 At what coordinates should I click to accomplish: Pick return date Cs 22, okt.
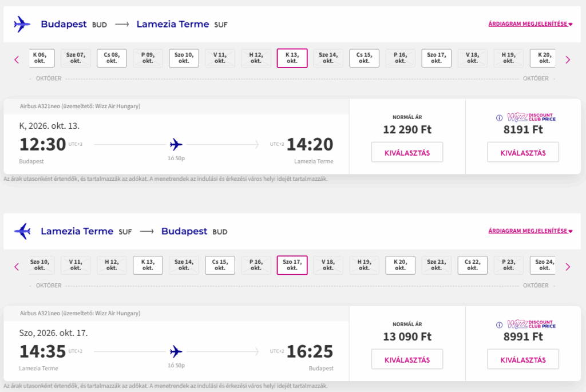tap(472, 265)
